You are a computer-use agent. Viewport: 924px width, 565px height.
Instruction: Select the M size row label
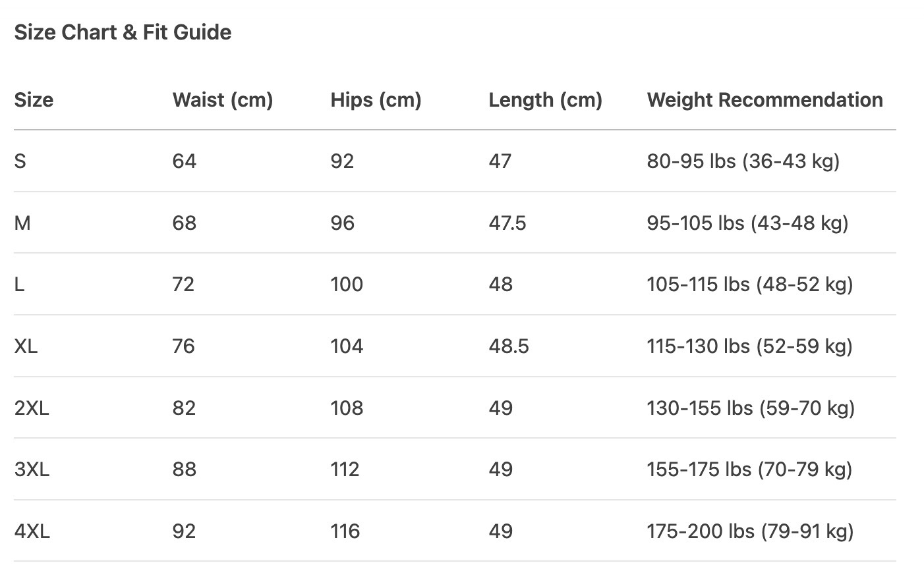tap(22, 223)
